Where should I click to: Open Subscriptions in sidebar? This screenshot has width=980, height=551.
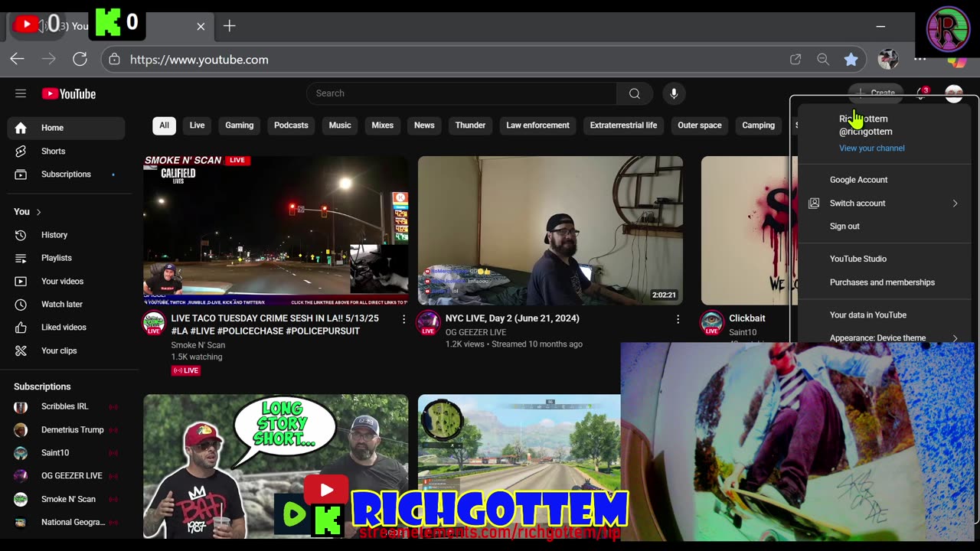click(66, 174)
